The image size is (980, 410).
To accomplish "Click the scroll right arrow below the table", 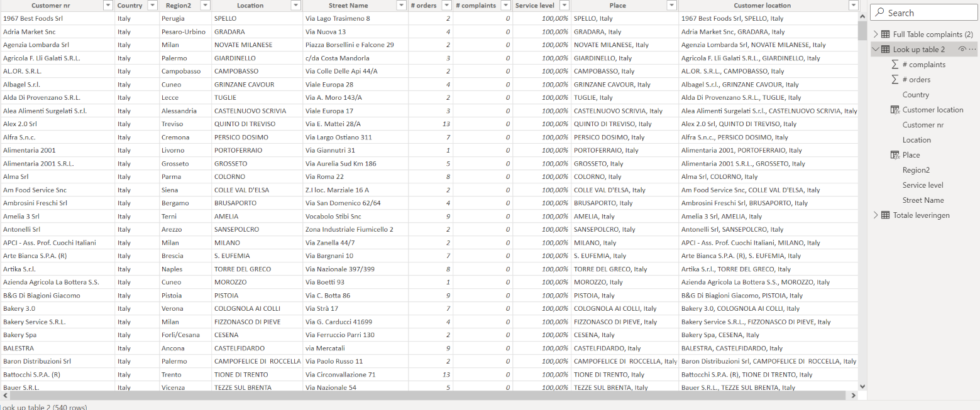I will tap(853, 396).
